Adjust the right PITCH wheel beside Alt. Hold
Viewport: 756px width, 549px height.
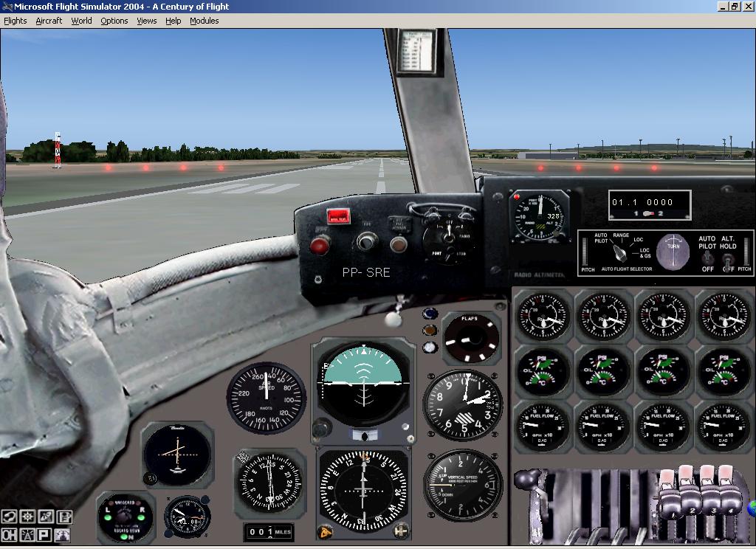746,251
